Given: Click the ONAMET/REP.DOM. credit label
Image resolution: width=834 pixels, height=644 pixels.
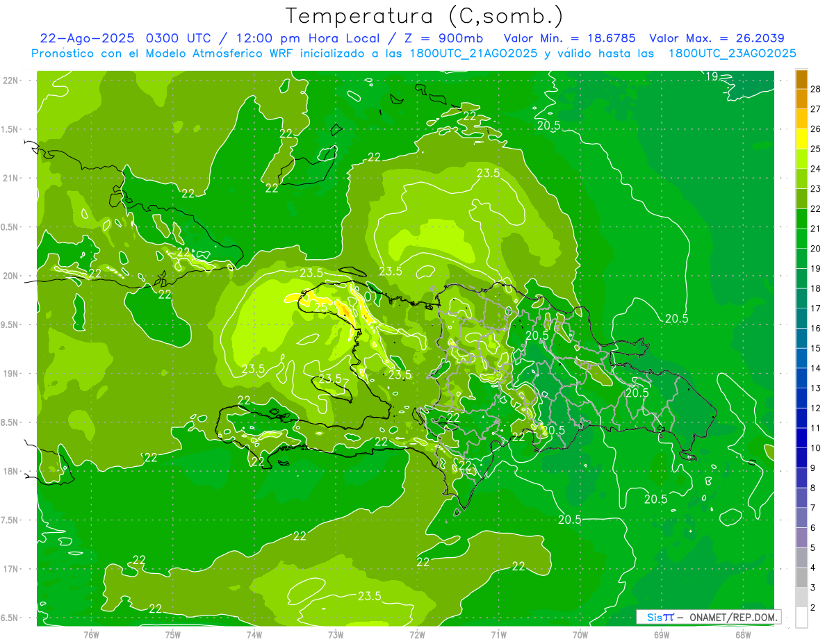Looking at the screenshot, I should 734,617.
